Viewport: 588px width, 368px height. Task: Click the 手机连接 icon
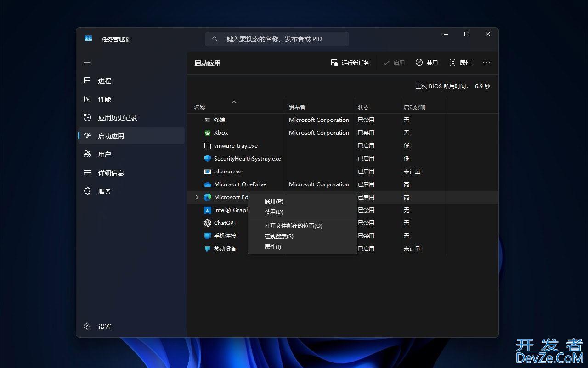click(208, 236)
